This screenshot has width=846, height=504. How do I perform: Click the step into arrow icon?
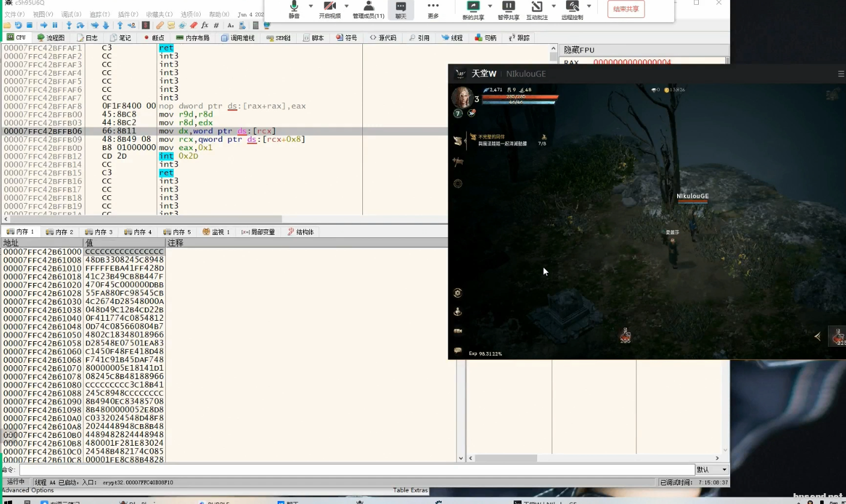point(69,25)
